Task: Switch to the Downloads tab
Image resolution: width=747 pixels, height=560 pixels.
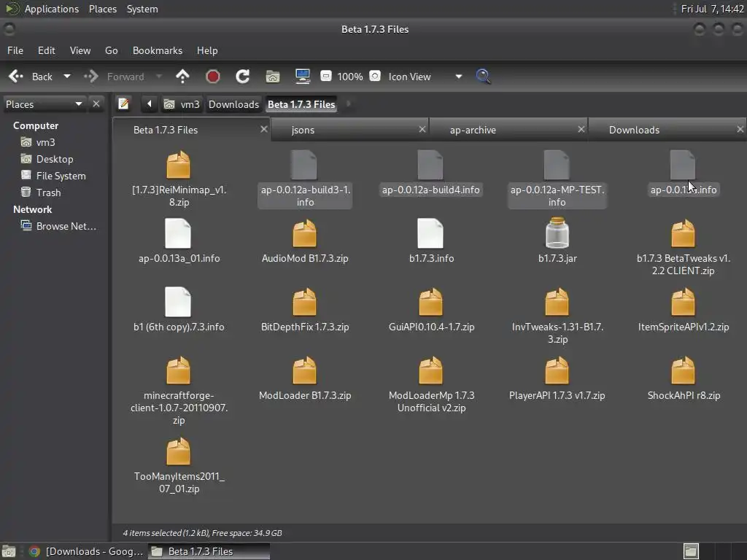Action: coord(667,130)
